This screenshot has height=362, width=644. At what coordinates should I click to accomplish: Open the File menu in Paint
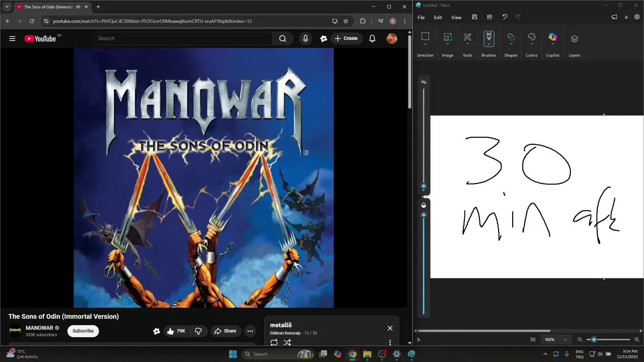[421, 17]
